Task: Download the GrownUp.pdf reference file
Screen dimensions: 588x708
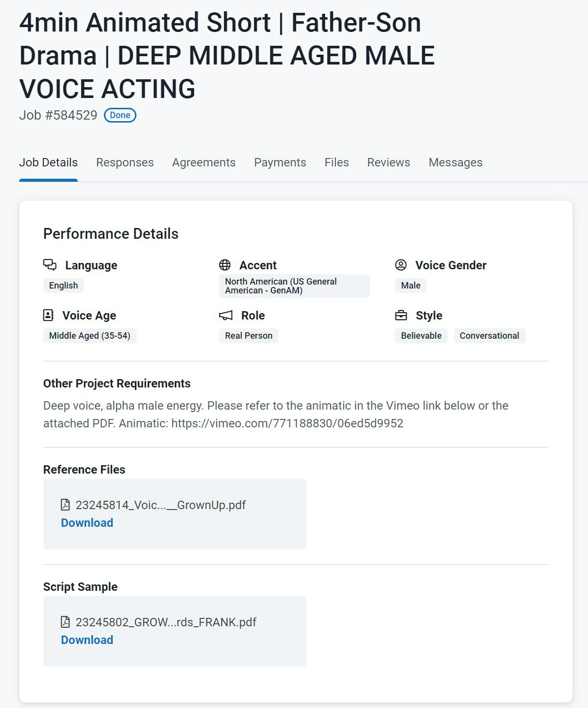Action: pyautogui.click(x=87, y=523)
